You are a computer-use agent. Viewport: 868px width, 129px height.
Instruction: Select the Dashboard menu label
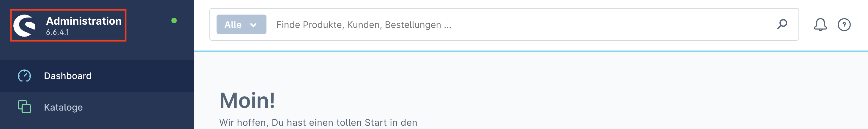[x=67, y=76]
